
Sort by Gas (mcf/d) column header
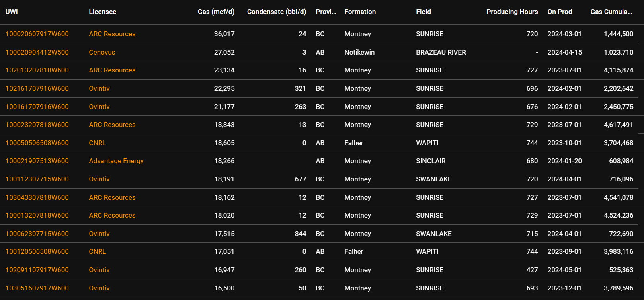point(216,12)
